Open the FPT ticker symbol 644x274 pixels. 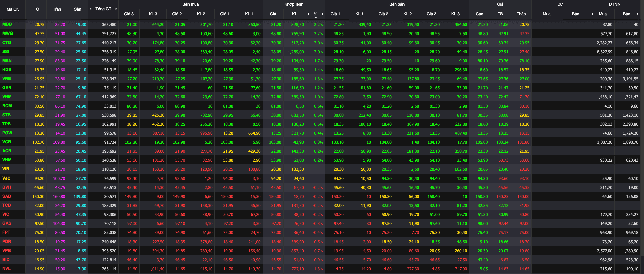click(6, 232)
